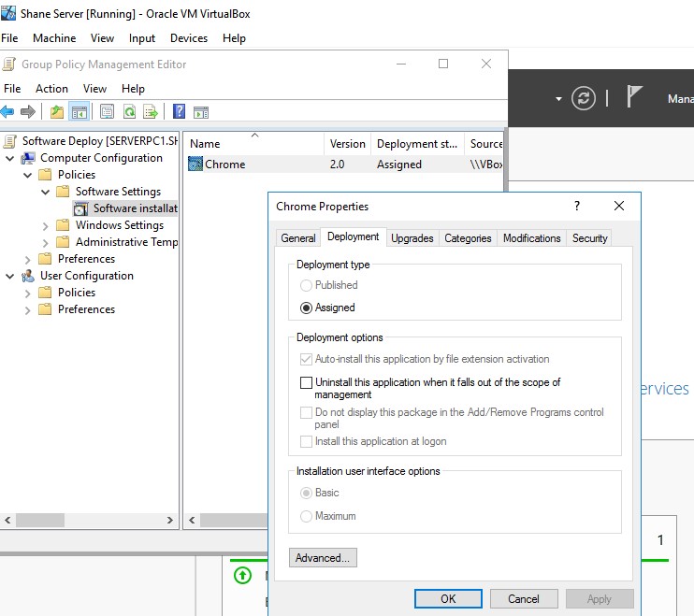Image resolution: width=694 pixels, height=616 pixels.
Task: Click the Software Settings folder icon
Action: pyautogui.click(x=63, y=192)
